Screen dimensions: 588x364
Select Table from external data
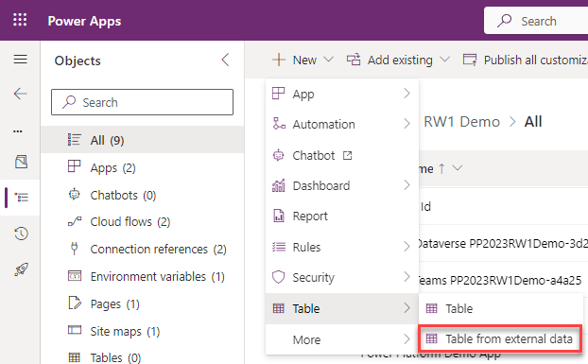point(500,338)
